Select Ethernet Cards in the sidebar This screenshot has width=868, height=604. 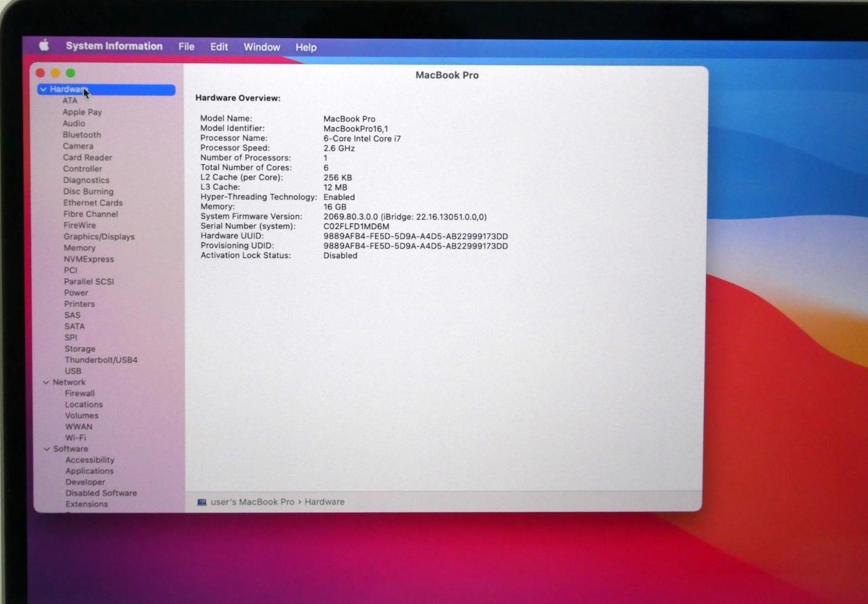(x=93, y=203)
